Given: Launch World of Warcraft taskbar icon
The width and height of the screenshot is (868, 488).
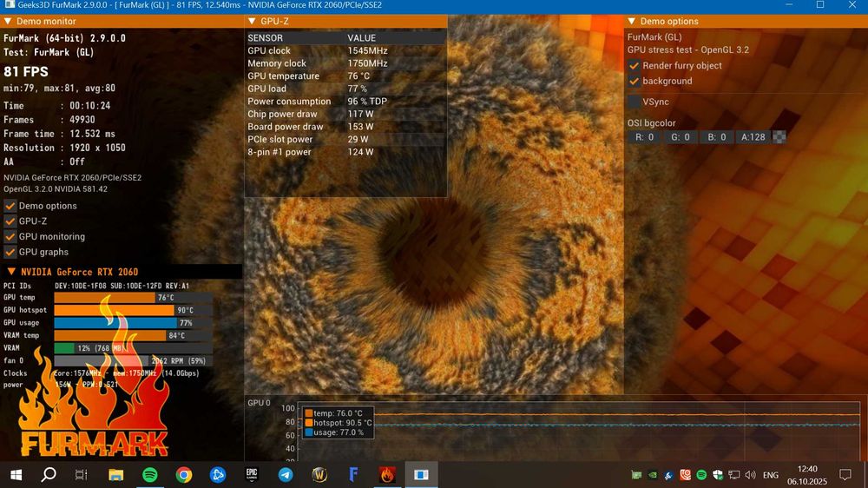Looking at the screenshot, I should [319, 475].
